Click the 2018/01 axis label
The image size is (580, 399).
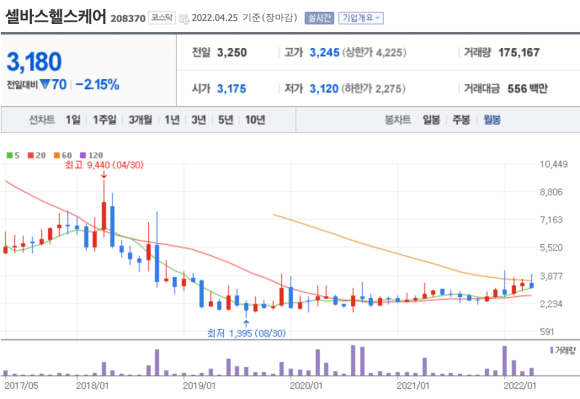point(92,386)
